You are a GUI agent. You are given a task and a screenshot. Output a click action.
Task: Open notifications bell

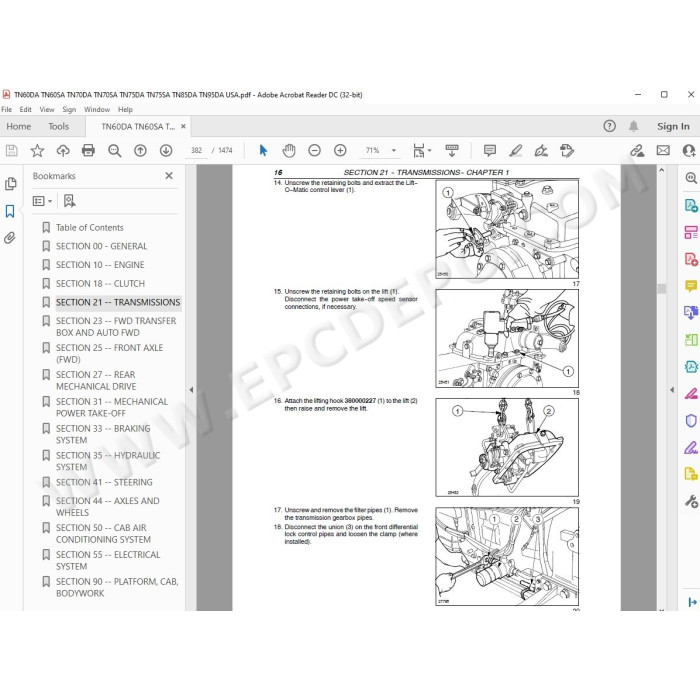pos(633,126)
